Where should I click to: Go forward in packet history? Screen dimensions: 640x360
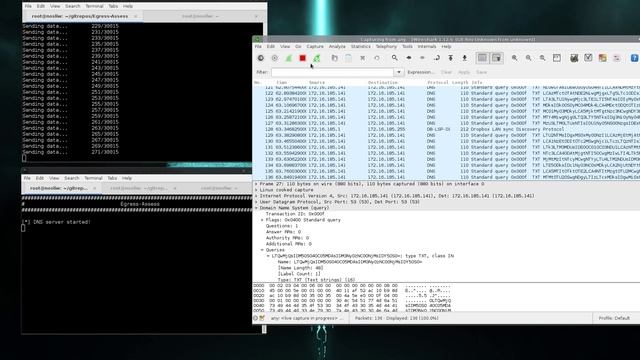[422, 58]
